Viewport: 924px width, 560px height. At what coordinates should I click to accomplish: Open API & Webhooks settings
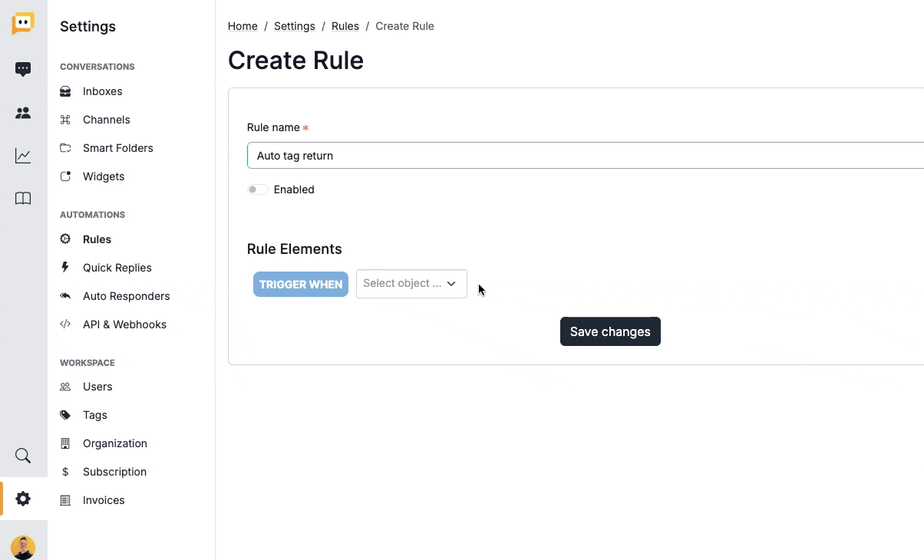[x=124, y=324]
